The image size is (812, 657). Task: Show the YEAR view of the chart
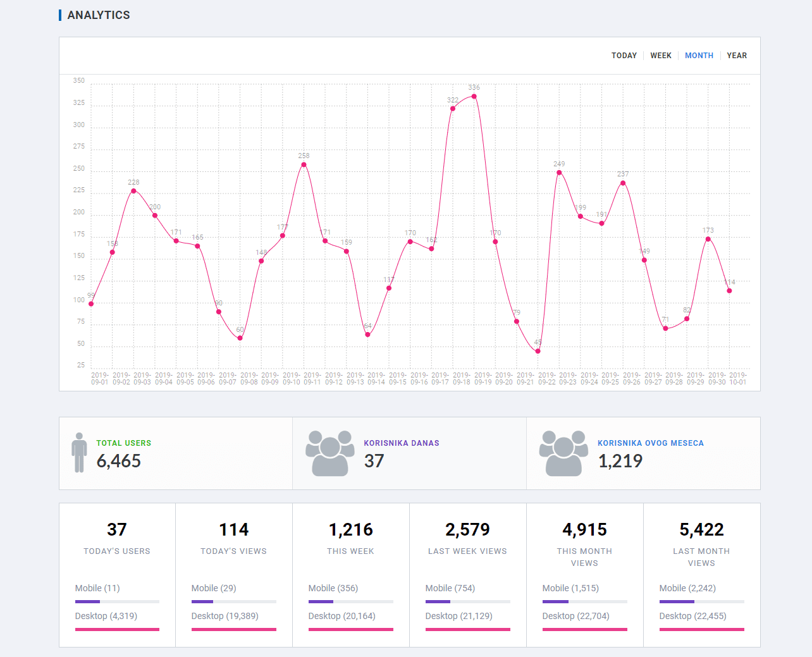pos(737,56)
